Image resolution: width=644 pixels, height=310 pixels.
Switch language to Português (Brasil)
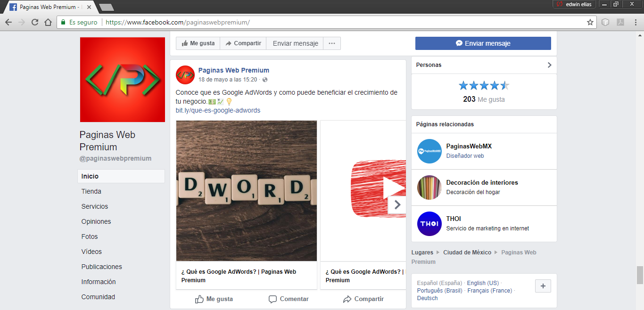pyautogui.click(x=440, y=291)
